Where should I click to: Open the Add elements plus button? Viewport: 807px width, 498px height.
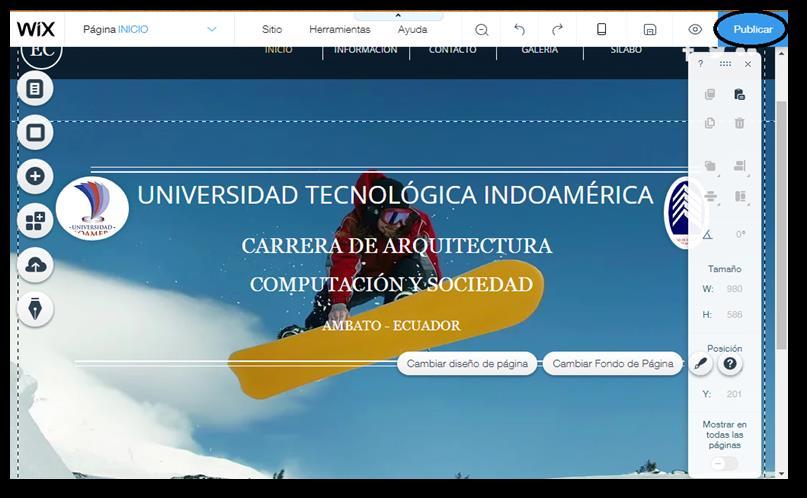click(35, 176)
